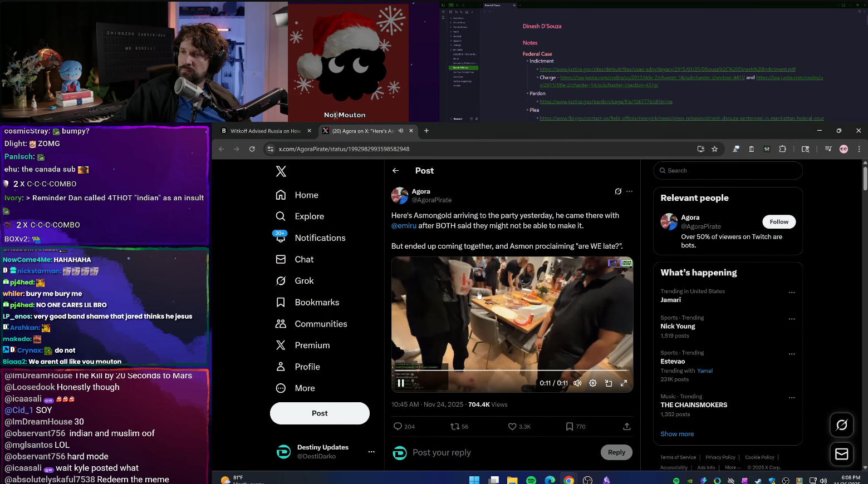Image resolution: width=868 pixels, height=484 pixels.
Task: View site information icon in address bar
Action: 270,149
